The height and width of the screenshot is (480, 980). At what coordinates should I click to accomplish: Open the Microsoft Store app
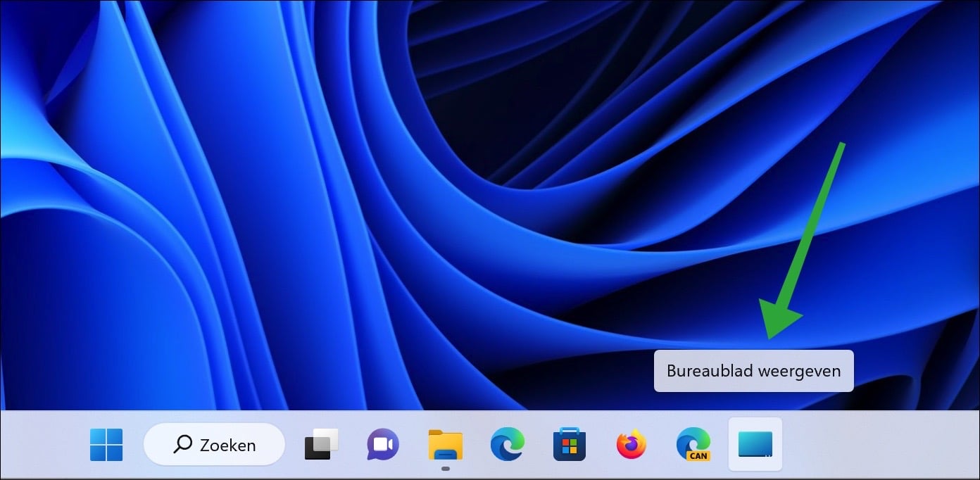pyautogui.click(x=569, y=445)
